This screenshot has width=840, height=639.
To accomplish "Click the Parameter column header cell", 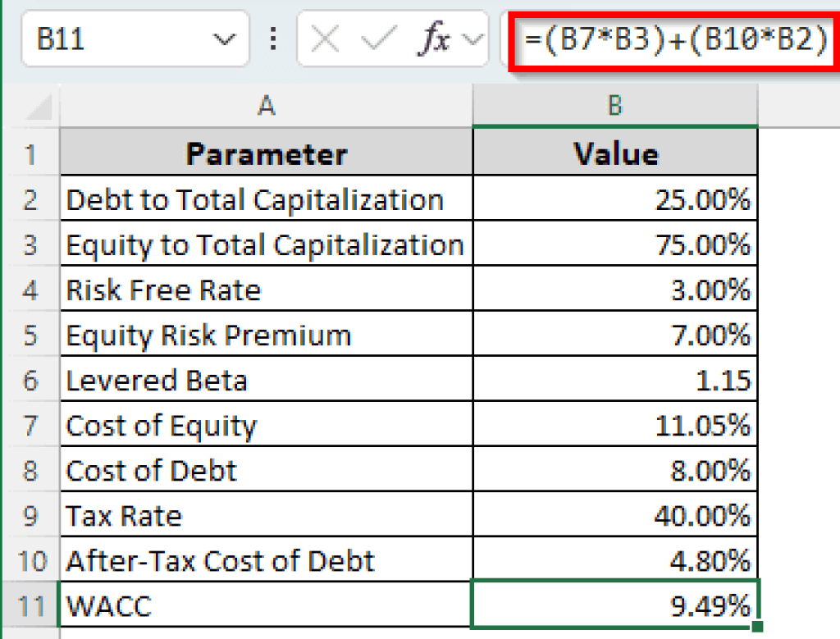I will (266, 153).
